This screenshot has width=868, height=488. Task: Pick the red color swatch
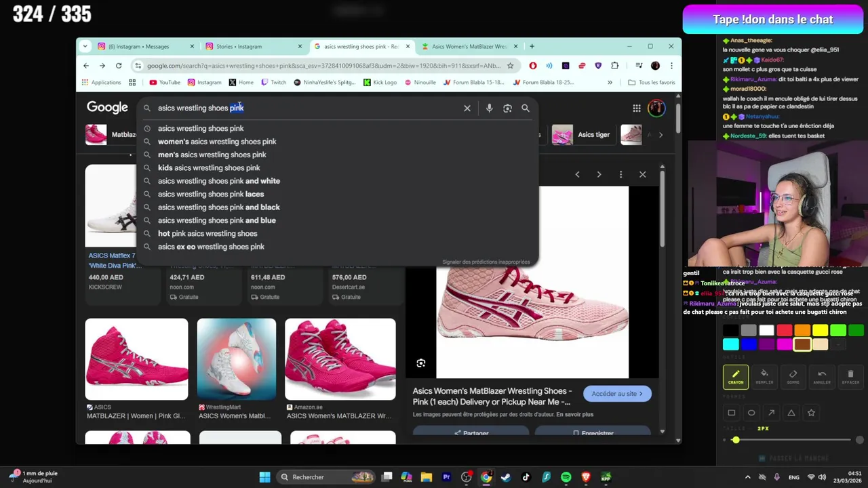coord(785,330)
